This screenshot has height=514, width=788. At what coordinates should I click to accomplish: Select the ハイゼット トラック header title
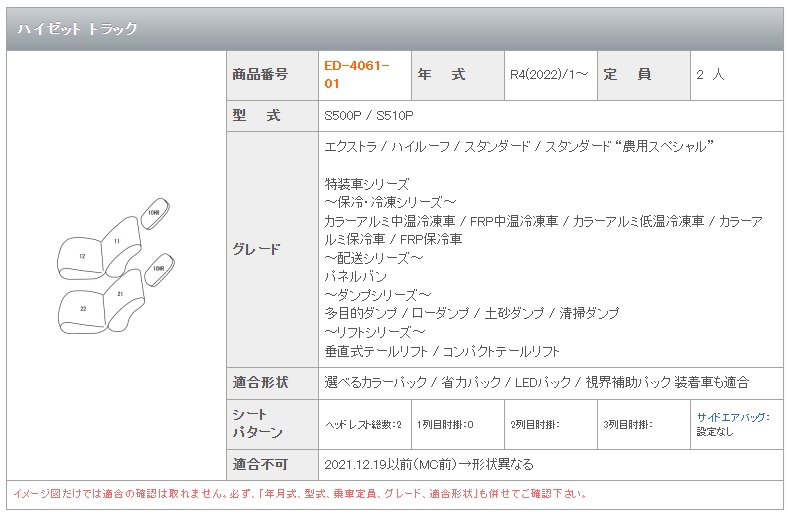click(77, 29)
